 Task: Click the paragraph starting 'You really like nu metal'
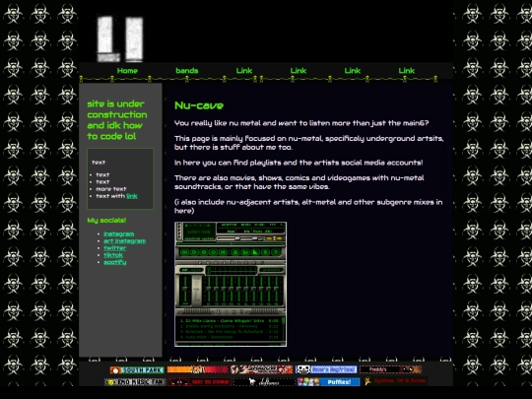[301, 123]
